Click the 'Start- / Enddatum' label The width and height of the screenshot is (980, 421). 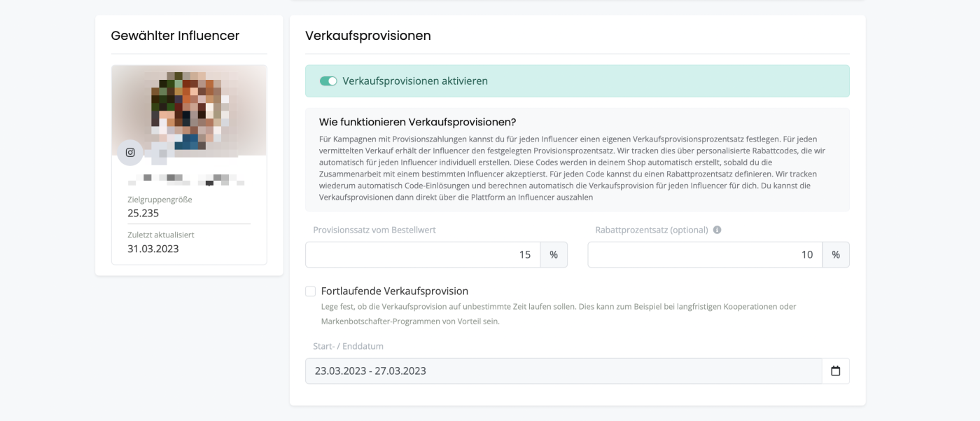click(349, 346)
